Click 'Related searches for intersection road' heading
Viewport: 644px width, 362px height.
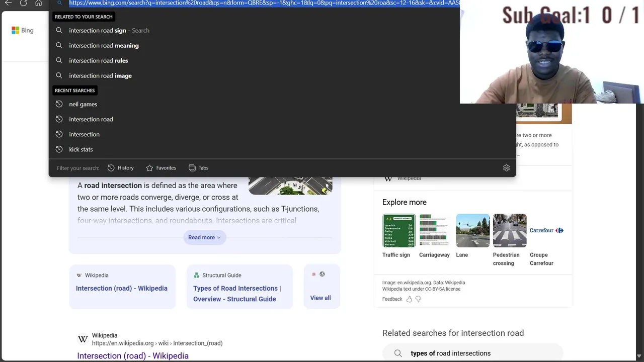point(453,333)
